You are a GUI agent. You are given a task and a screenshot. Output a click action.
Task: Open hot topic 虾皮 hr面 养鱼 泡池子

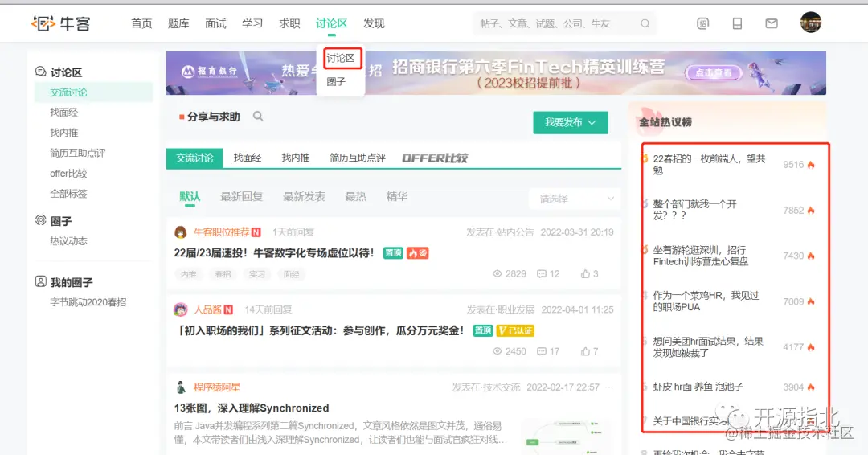pyautogui.click(x=698, y=387)
